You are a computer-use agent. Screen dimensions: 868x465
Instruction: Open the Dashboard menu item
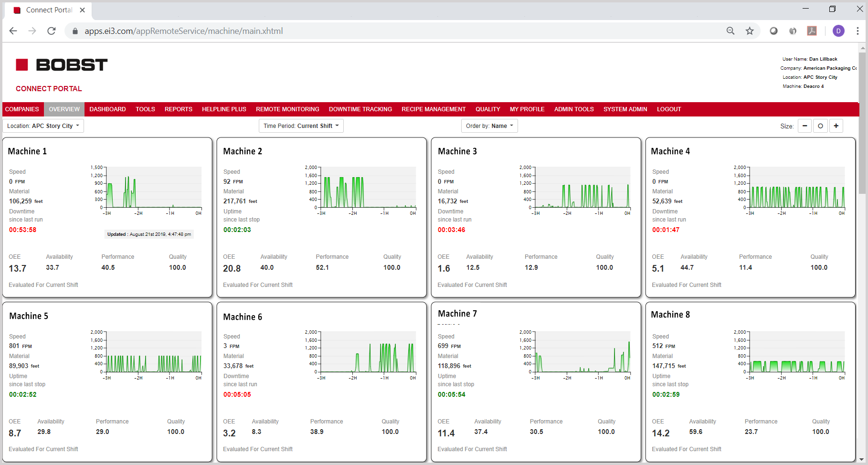(x=107, y=109)
